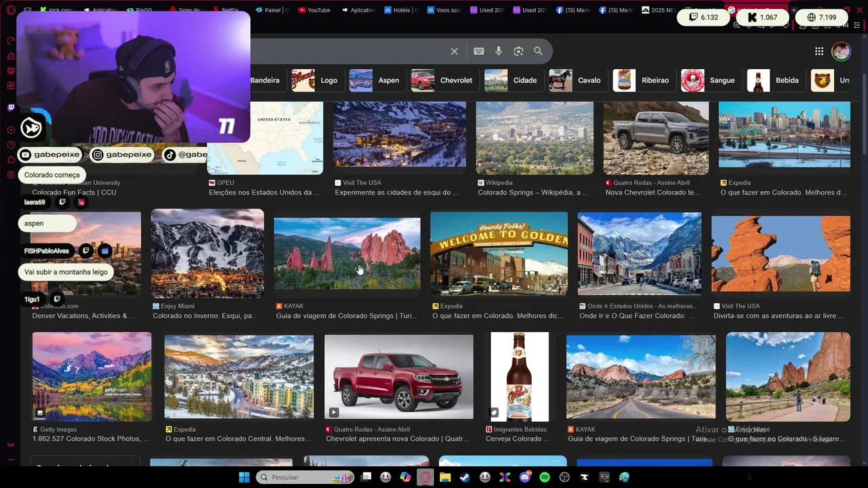Switch to the Painel browser tab
This screenshot has height=488, width=868.
[271, 10]
